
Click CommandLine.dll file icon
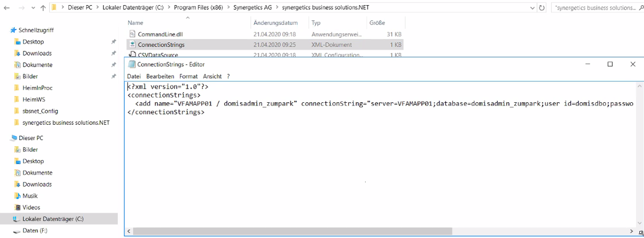[x=133, y=34]
